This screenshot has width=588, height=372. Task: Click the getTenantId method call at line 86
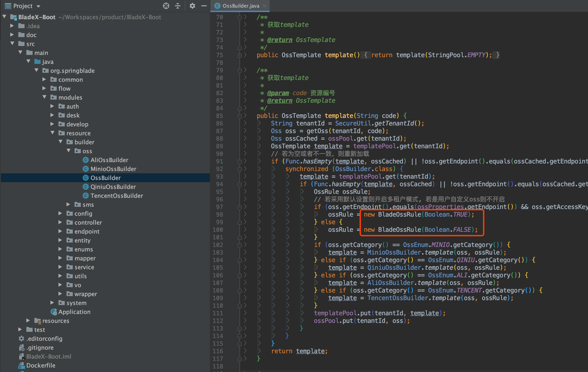pyautogui.click(x=394, y=123)
